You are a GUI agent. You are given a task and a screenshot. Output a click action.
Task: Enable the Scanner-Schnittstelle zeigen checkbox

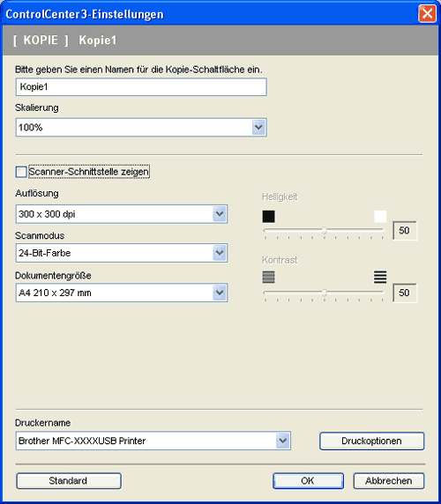(x=21, y=172)
